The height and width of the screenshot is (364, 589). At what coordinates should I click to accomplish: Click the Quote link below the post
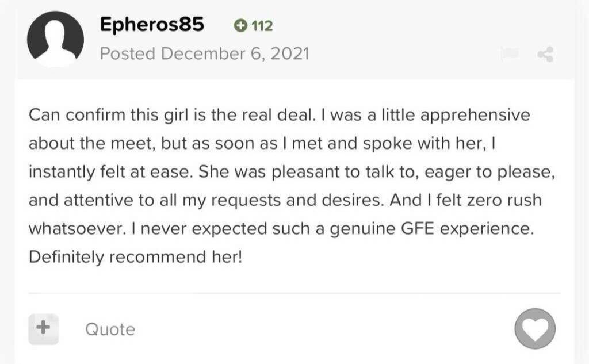(x=110, y=329)
